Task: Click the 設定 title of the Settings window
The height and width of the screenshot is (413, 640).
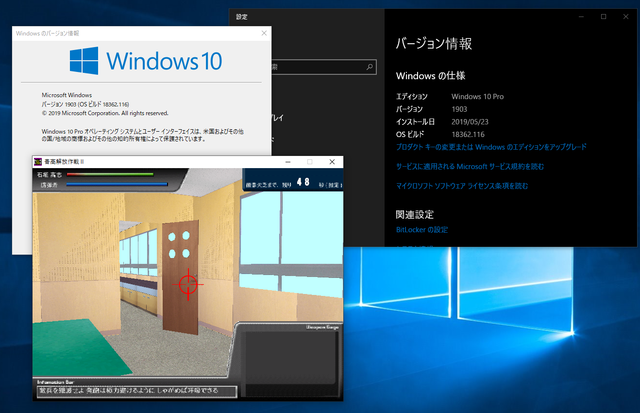Action: click(242, 17)
